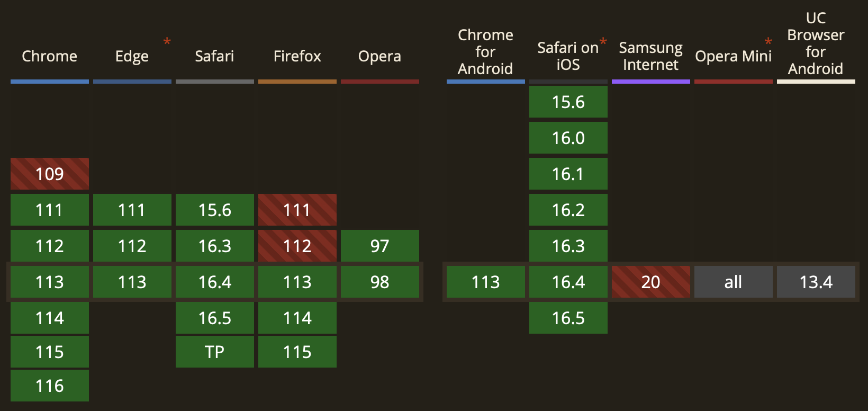868x411 pixels.
Task: Click the asterisk next to Safari on iOS
Action: (x=603, y=42)
